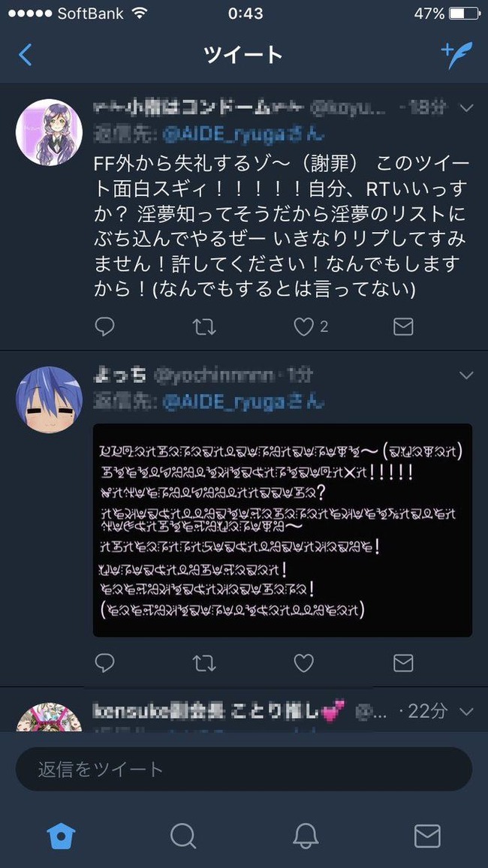488x868 pixels.
Task: Share yochinnnnn tweet via envelope icon
Action: pyautogui.click(x=403, y=662)
